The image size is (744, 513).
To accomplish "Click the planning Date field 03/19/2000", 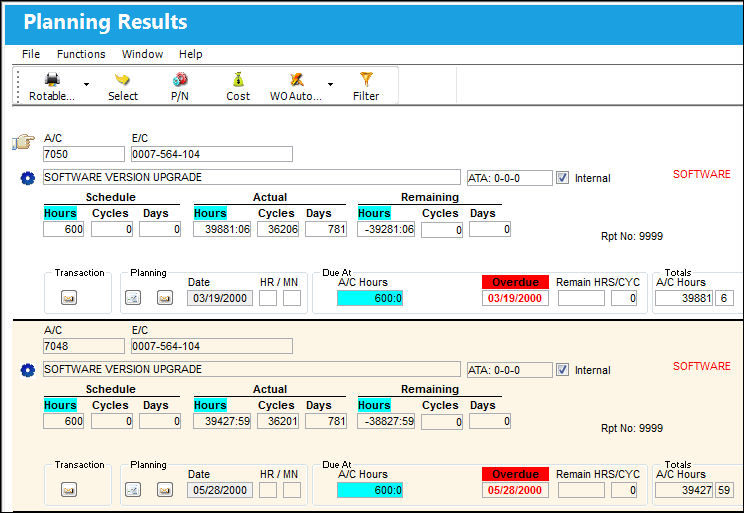I will [x=220, y=298].
